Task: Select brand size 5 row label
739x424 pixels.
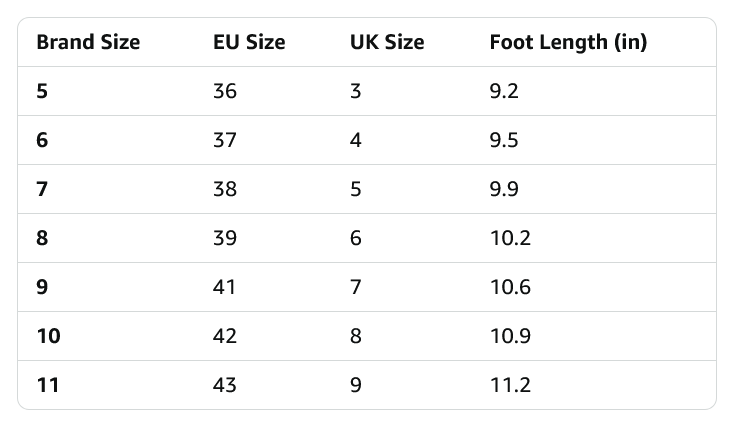Action: [42, 91]
